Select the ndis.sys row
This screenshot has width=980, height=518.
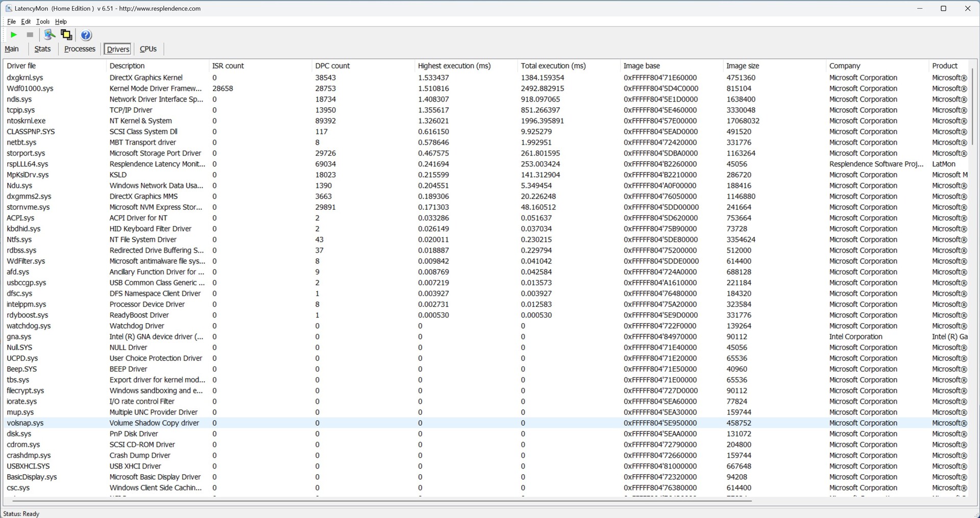[x=486, y=99]
